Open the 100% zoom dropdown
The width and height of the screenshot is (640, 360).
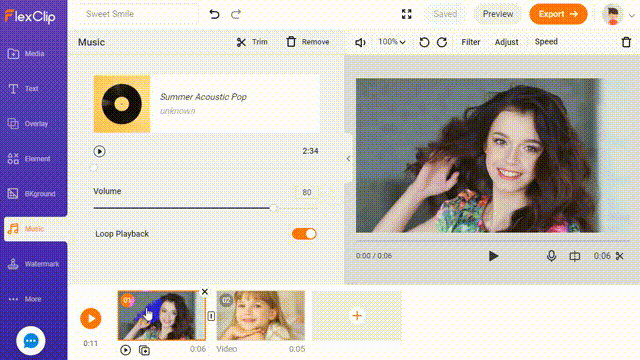tap(391, 42)
